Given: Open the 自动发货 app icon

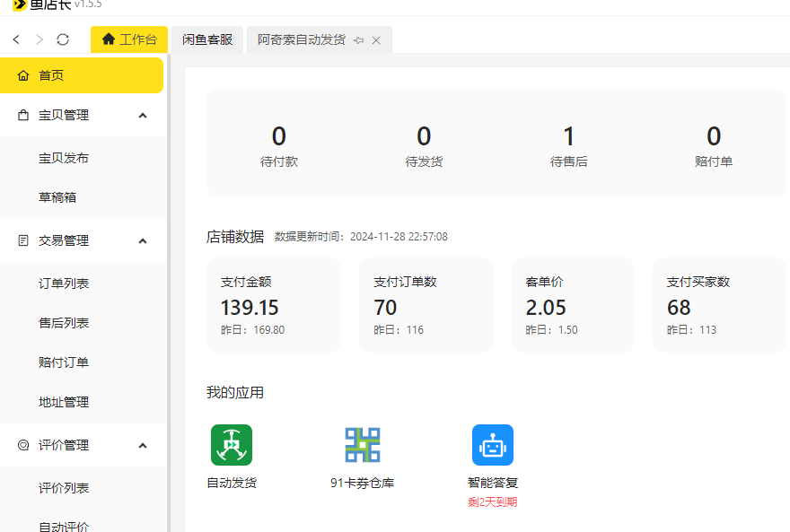Looking at the screenshot, I should [x=231, y=444].
